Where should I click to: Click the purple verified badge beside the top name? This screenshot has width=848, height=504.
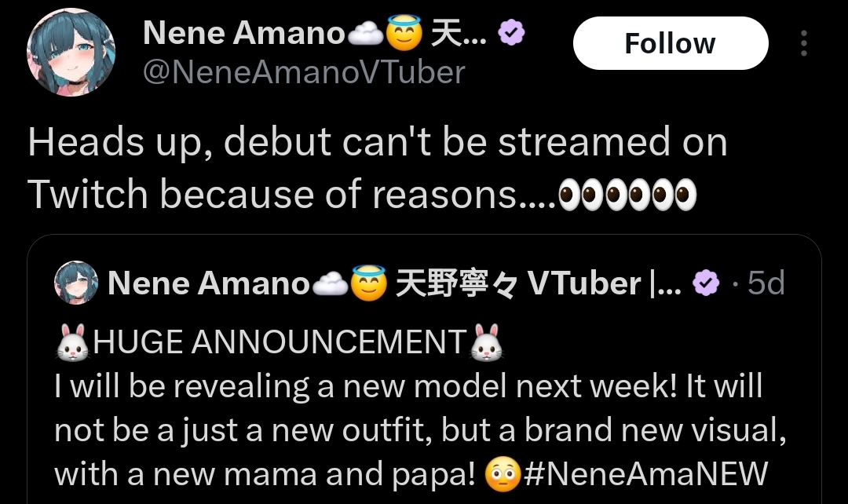[x=511, y=32]
